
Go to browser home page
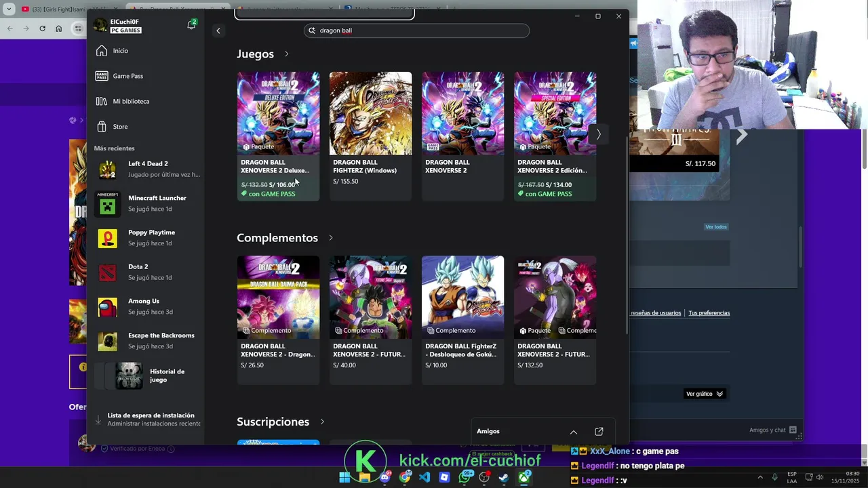[x=59, y=28]
